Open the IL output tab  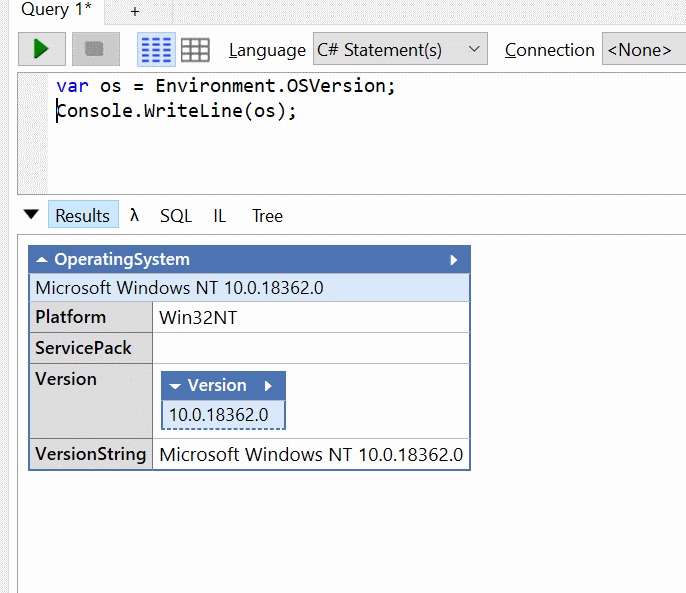pyautogui.click(x=219, y=215)
